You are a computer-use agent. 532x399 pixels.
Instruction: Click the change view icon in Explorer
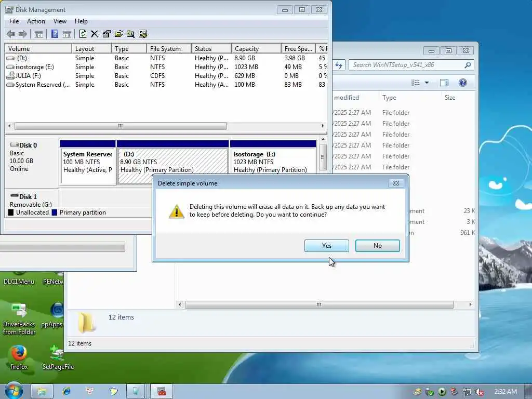tap(415, 83)
